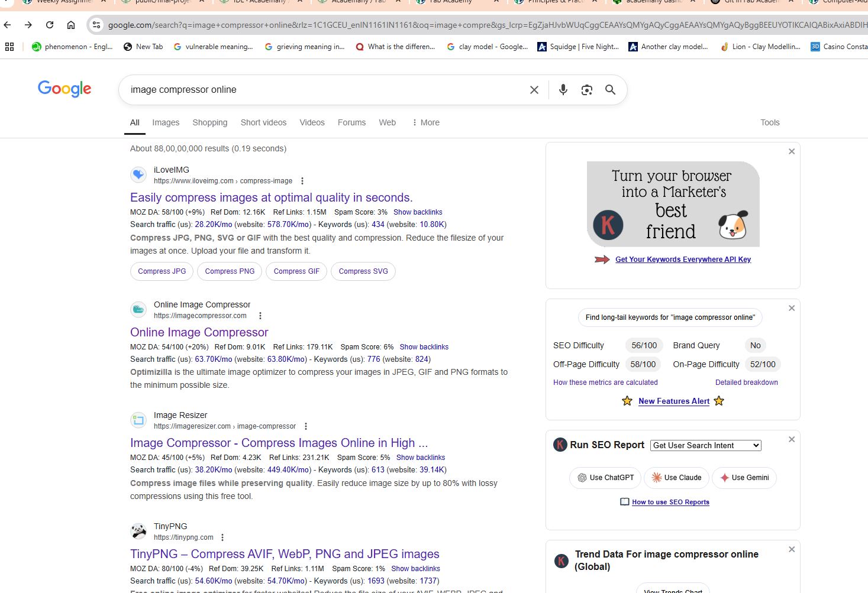Click the Keywords Everywhere banner image
Viewport: 868px width, 593px height.
pyautogui.click(x=673, y=204)
